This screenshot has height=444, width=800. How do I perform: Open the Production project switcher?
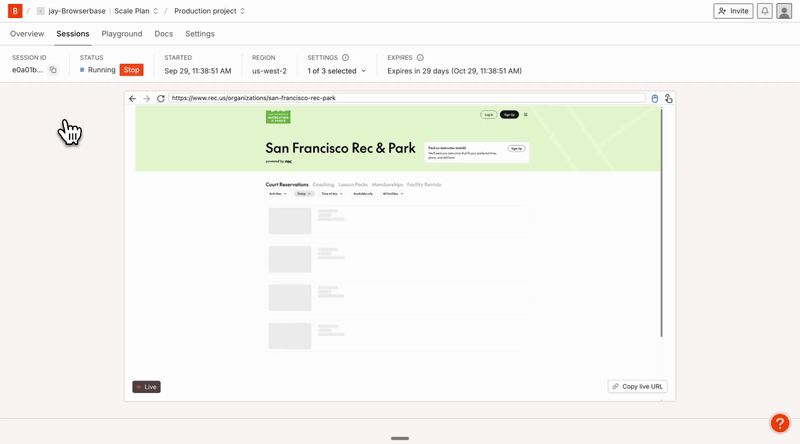click(209, 11)
